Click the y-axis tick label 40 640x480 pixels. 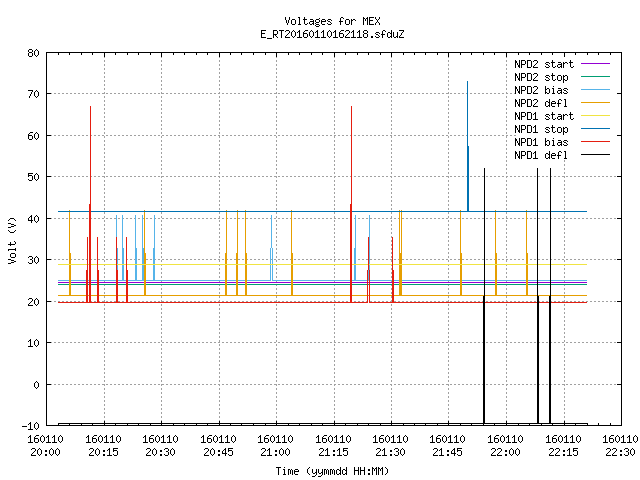pyautogui.click(x=33, y=219)
